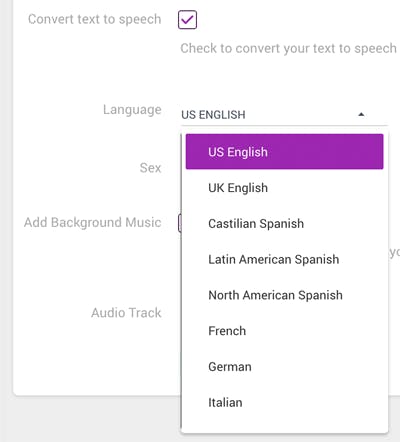400x442 pixels.
Task: Select French from the language list
Action: (284, 331)
